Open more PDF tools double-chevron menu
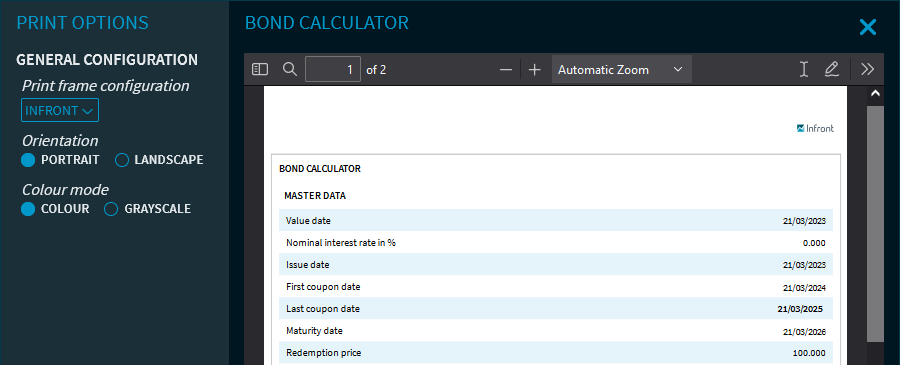 pyautogui.click(x=867, y=69)
